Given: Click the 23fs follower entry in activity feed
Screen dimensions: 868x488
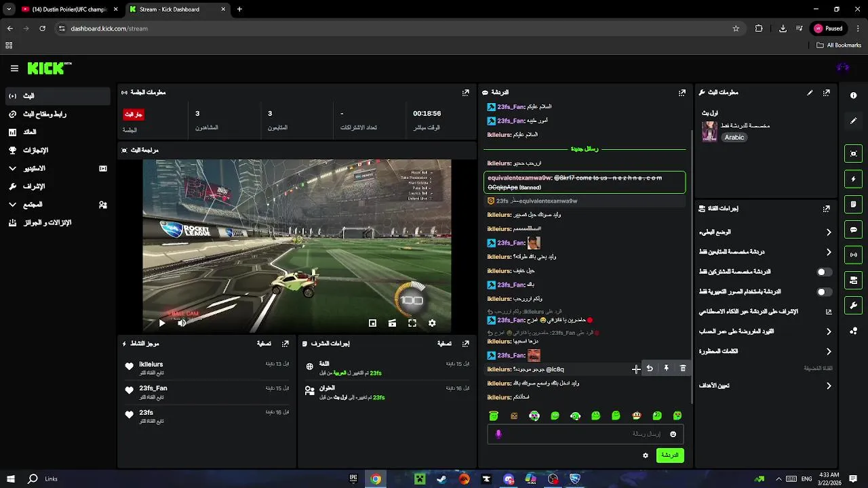Looking at the screenshot, I should (x=207, y=416).
